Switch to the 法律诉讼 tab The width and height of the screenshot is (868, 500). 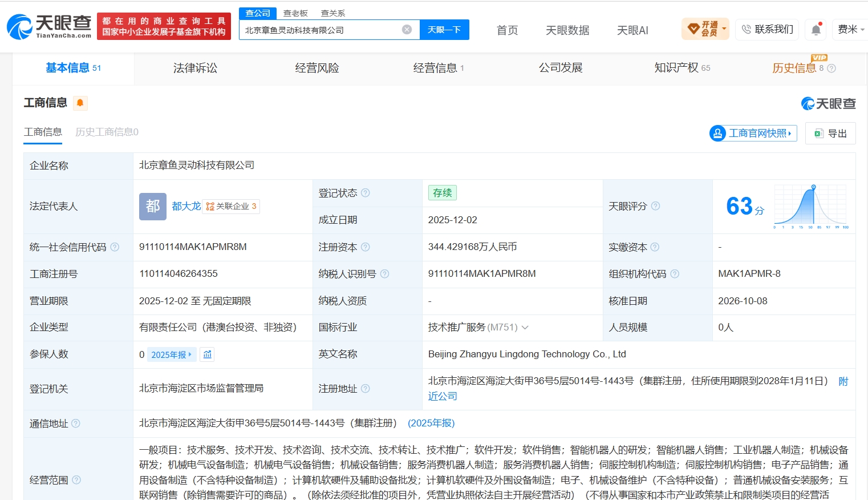(x=195, y=68)
